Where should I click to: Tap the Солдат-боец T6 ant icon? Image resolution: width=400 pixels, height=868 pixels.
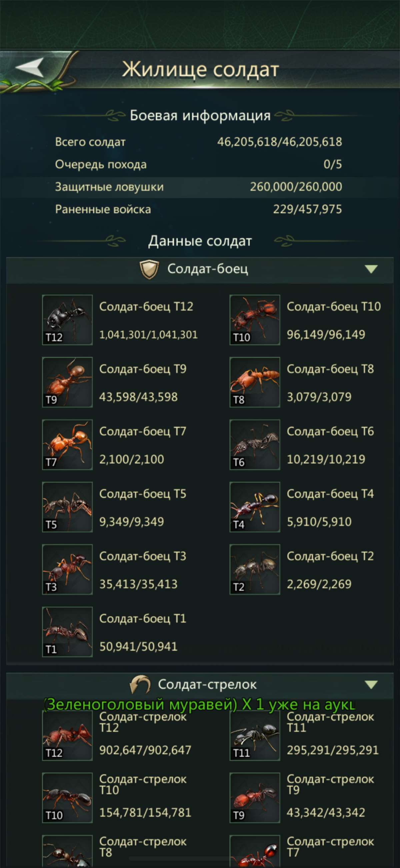tap(255, 444)
